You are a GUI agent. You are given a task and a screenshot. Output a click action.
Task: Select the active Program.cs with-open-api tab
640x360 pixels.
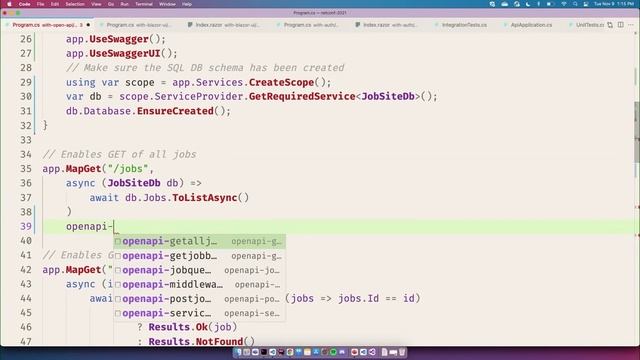pyautogui.click(x=47, y=25)
